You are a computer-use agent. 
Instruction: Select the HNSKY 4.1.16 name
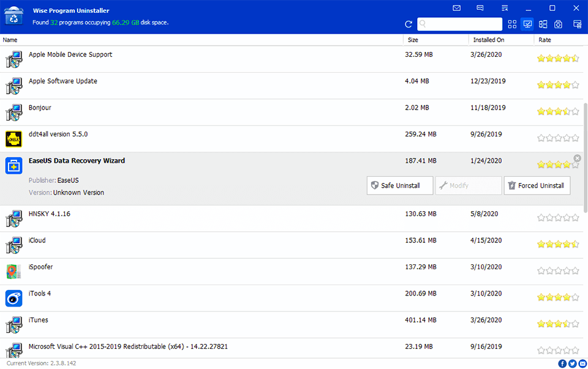[50, 214]
